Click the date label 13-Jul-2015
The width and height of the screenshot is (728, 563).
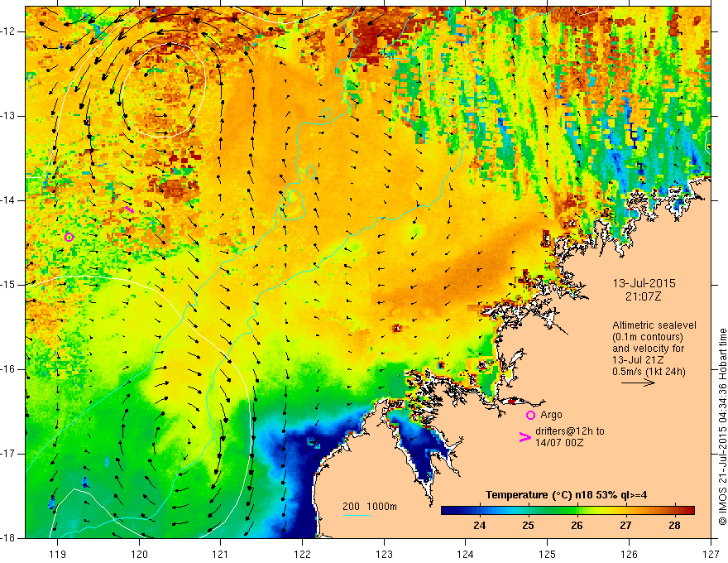(x=644, y=283)
